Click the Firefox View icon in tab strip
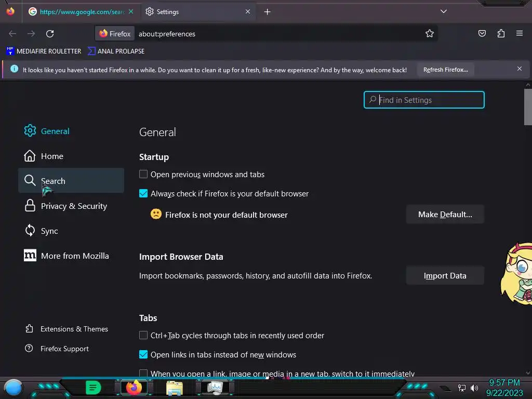The height and width of the screenshot is (399, 532). (10, 11)
